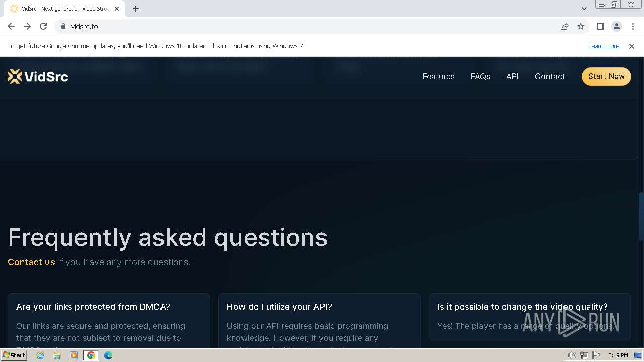The height and width of the screenshot is (362, 644).
Task: Select Google Chrome on the taskbar
Action: [91, 355]
